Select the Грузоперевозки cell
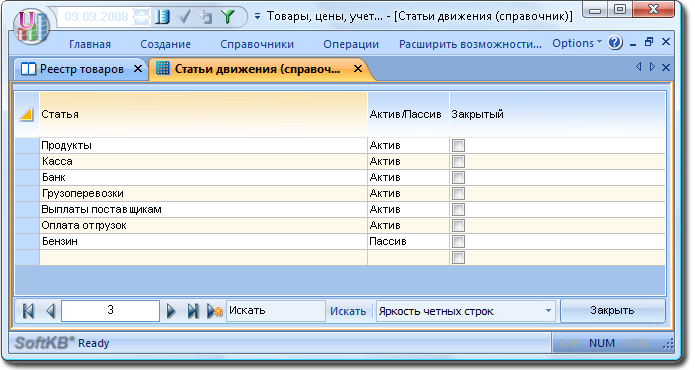The height and width of the screenshot is (370, 695). click(203, 193)
